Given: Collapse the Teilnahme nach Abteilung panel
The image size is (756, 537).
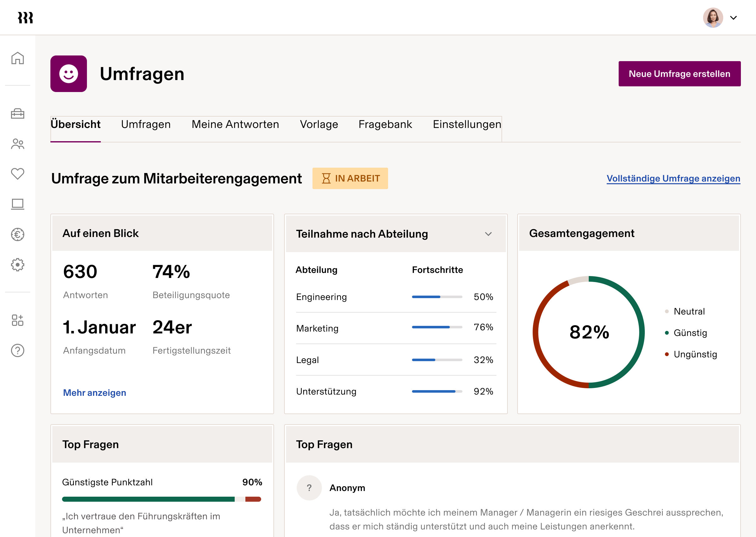Looking at the screenshot, I should click(x=487, y=234).
